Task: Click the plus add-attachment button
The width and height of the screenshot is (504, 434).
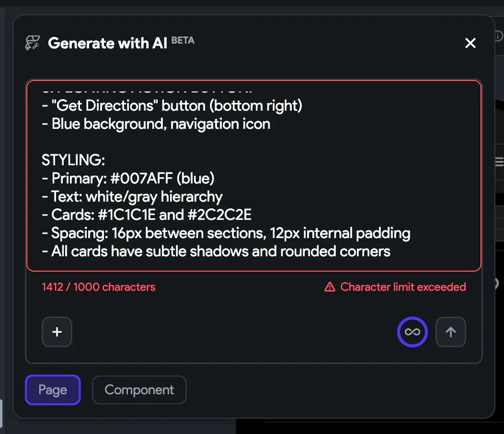Action: (57, 332)
